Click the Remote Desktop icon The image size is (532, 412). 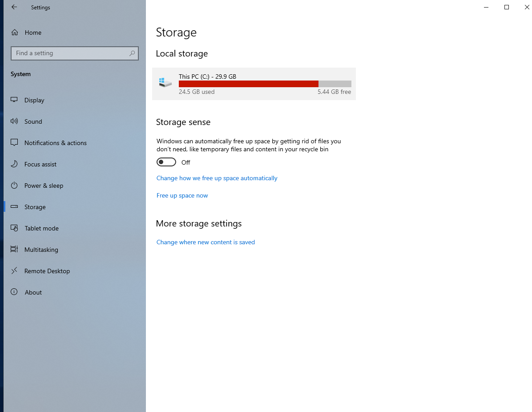(14, 271)
